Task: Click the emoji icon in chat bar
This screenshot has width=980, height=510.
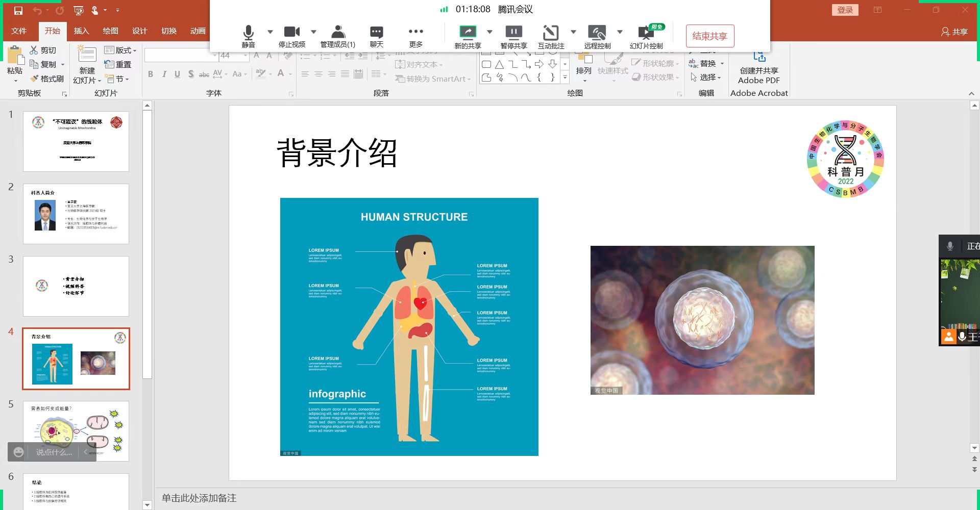Action: (x=18, y=452)
